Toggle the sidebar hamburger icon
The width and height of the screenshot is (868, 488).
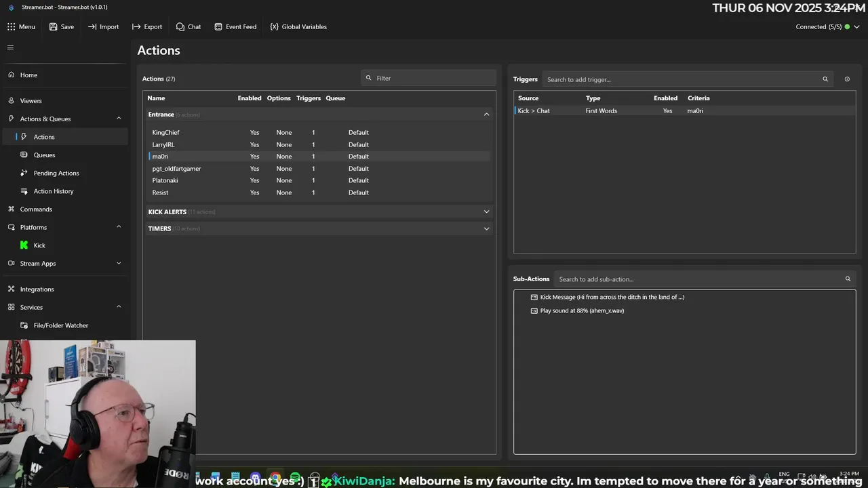[10, 47]
